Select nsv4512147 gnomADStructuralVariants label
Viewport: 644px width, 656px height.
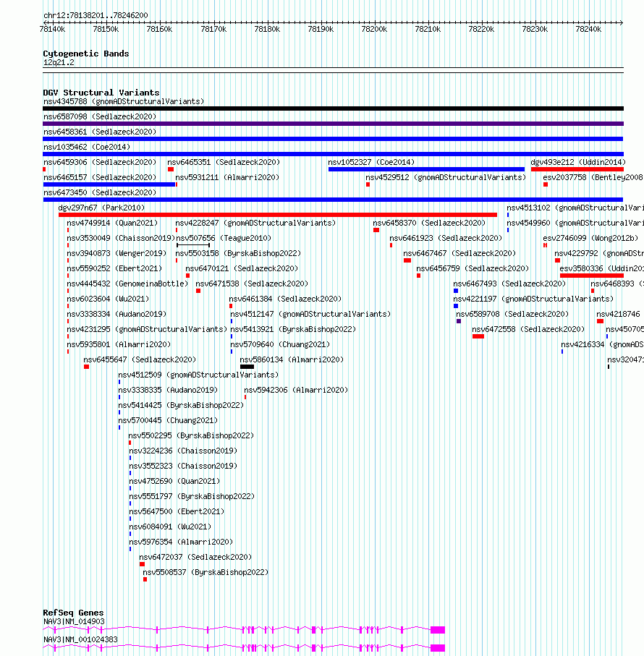click(310, 314)
